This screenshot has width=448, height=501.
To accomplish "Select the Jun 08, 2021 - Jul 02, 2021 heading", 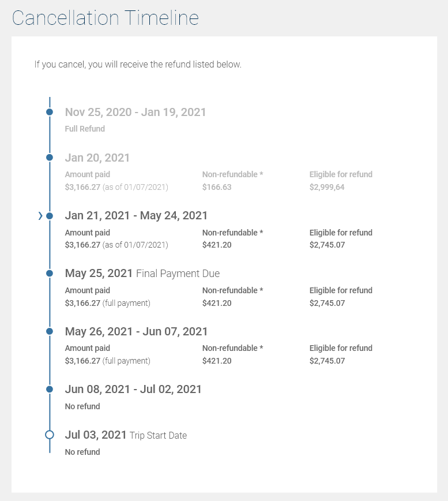I will [133, 390].
